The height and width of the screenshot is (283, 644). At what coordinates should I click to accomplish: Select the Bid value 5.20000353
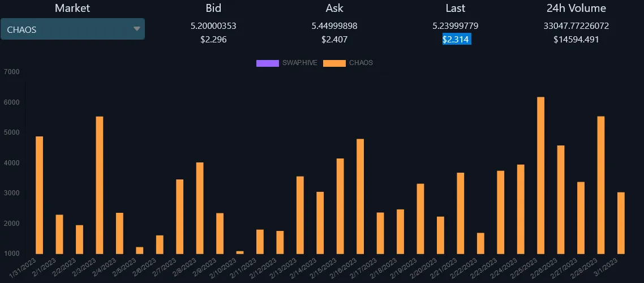213,26
